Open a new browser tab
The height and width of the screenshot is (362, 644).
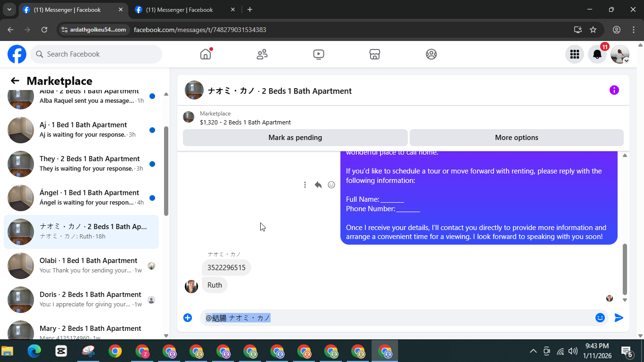[250, 10]
